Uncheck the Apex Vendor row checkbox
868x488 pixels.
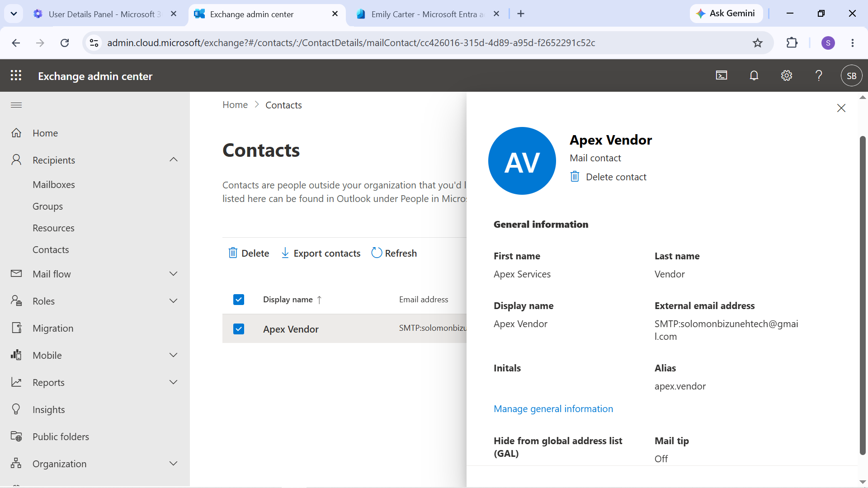pos(239,328)
